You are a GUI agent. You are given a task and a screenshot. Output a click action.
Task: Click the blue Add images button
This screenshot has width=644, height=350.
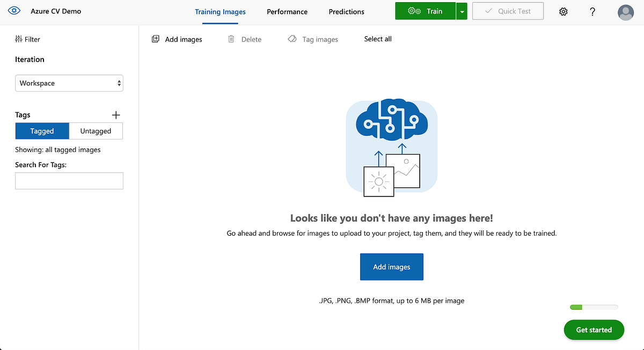point(391,267)
